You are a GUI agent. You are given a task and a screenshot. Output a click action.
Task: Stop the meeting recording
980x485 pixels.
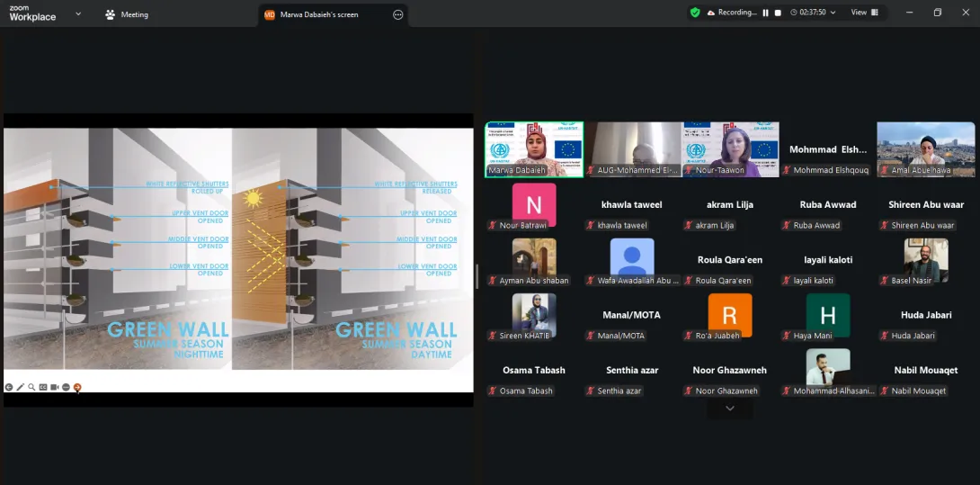pos(778,13)
